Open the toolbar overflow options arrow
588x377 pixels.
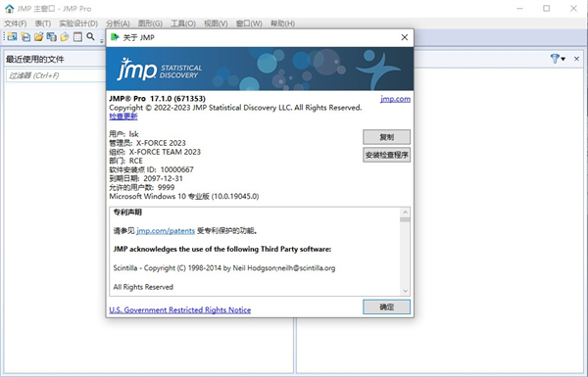[102, 41]
